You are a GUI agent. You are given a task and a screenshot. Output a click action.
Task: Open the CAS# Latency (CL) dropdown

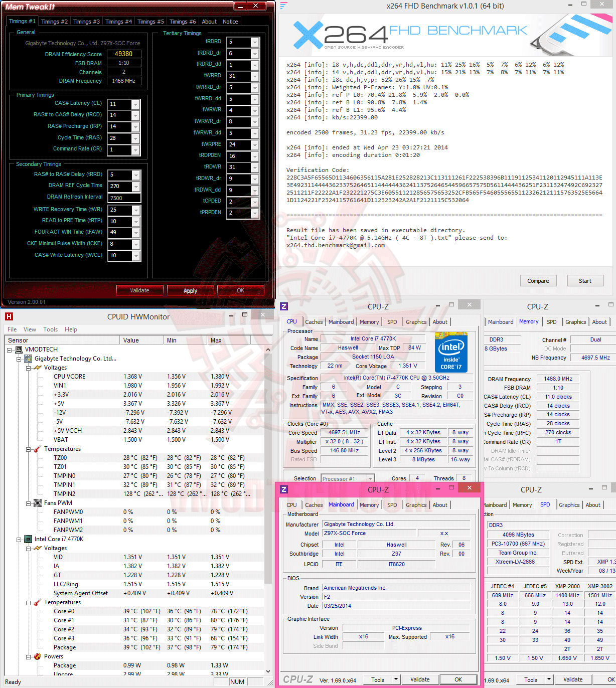coord(135,104)
